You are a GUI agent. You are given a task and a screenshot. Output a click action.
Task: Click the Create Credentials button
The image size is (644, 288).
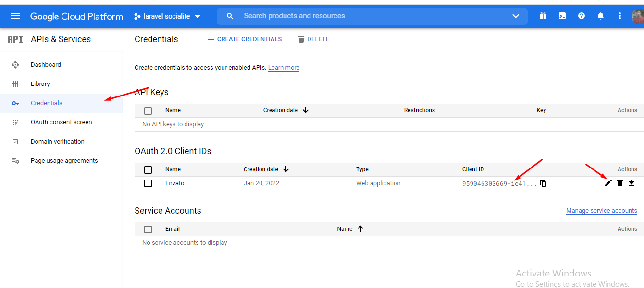[245, 39]
